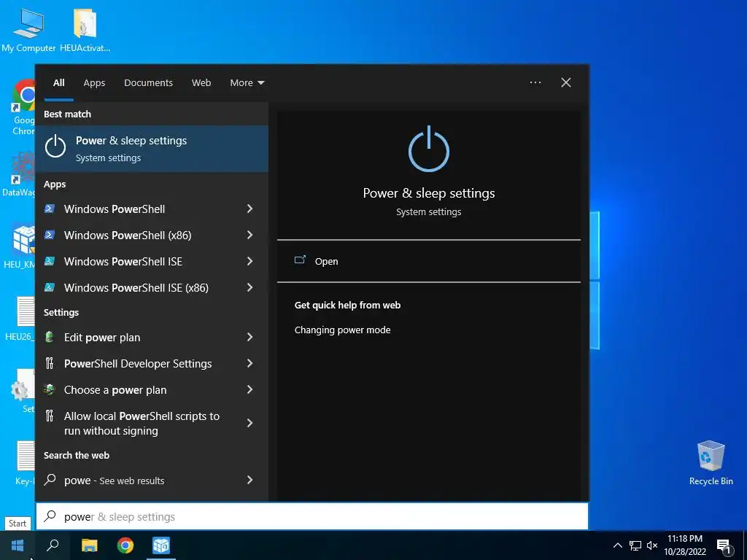Open Changing power mode help link

[x=343, y=330]
